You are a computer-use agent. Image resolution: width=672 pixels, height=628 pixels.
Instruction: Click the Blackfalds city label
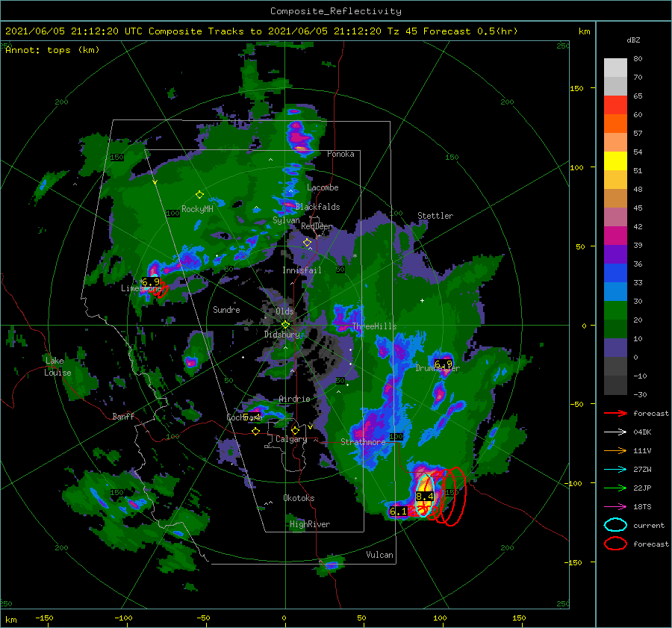click(317, 207)
